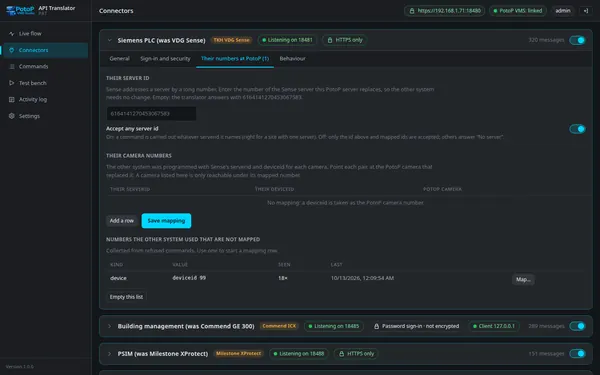This screenshot has width=600, height=375.
Task: Click the 18× seen count cell
Action: point(283,278)
